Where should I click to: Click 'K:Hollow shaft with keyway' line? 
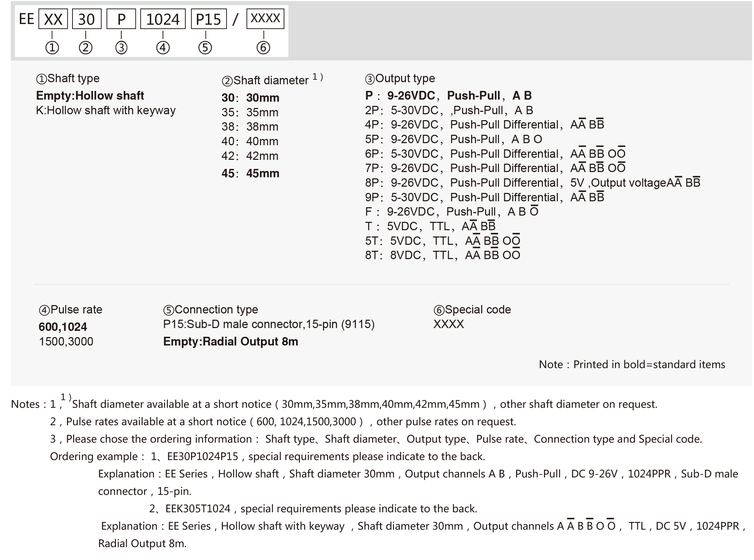pos(106,110)
